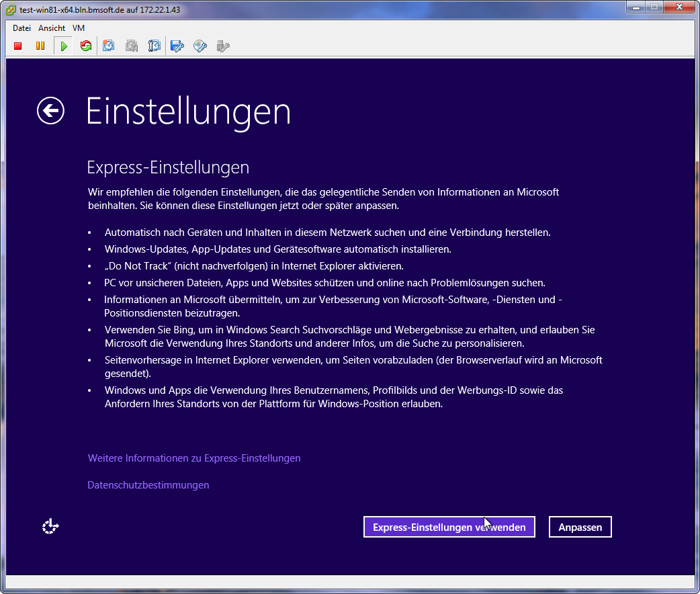Open the Datei menu
700x594 pixels.
tap(21, 28)
